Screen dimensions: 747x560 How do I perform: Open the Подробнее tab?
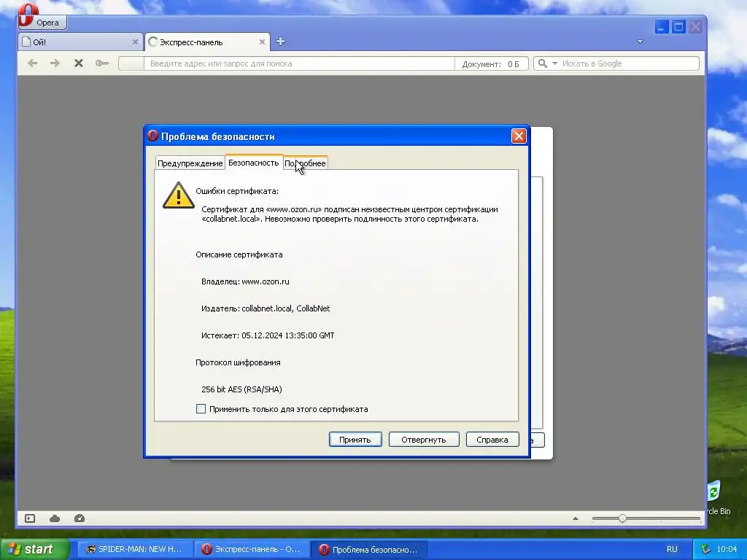306,163
